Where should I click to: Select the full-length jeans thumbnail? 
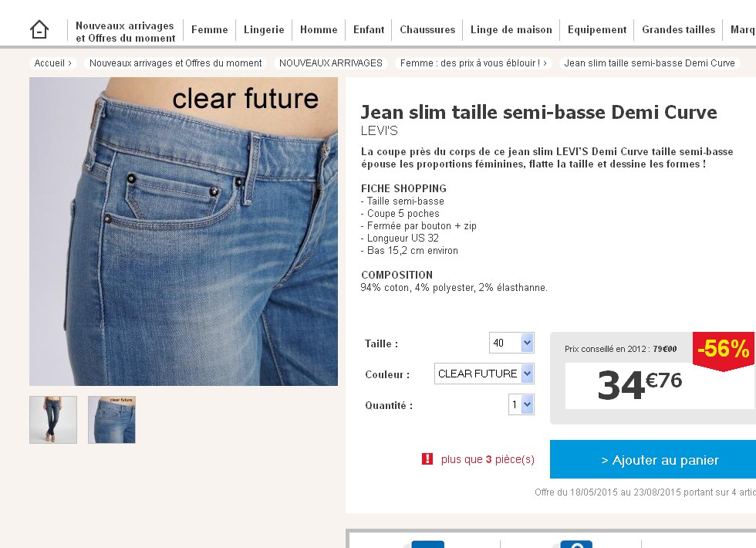click(x=53, y=420)
